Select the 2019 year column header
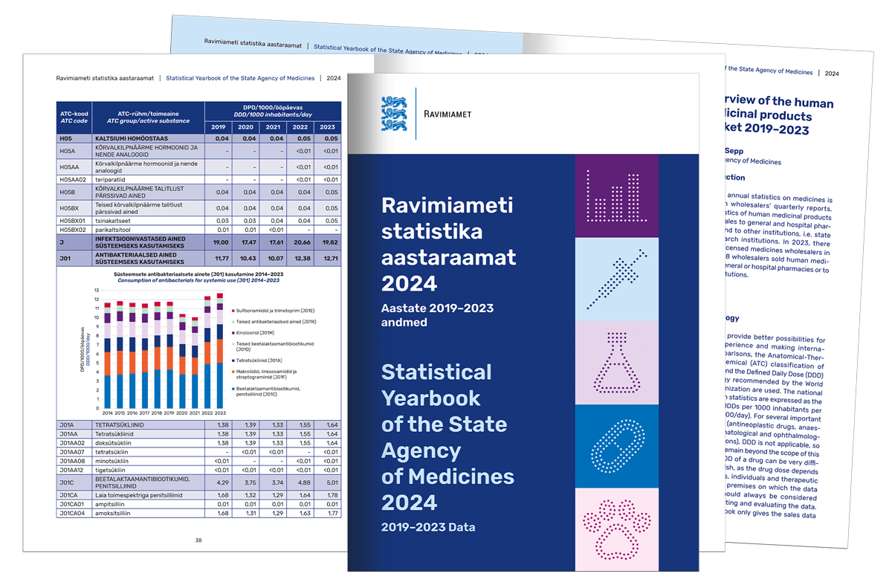Screen dimensions: 892x588 pyautogui.click(x=220, y=126)
